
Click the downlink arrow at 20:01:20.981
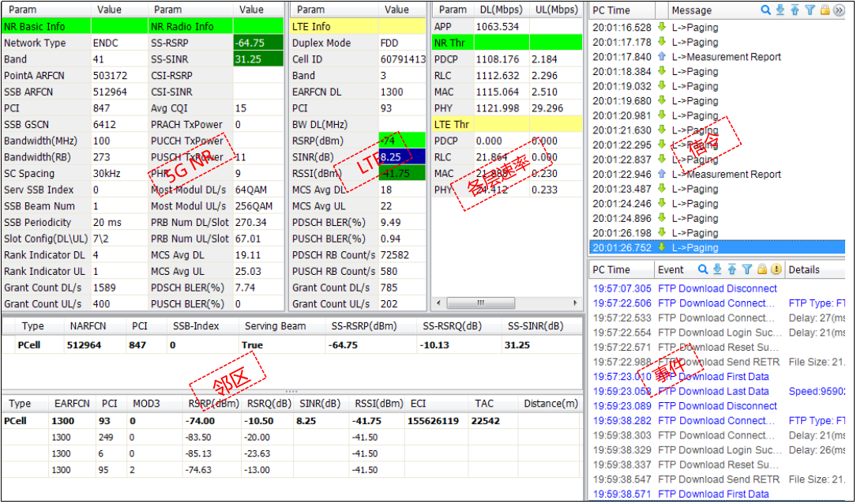[x=663, y=115]
